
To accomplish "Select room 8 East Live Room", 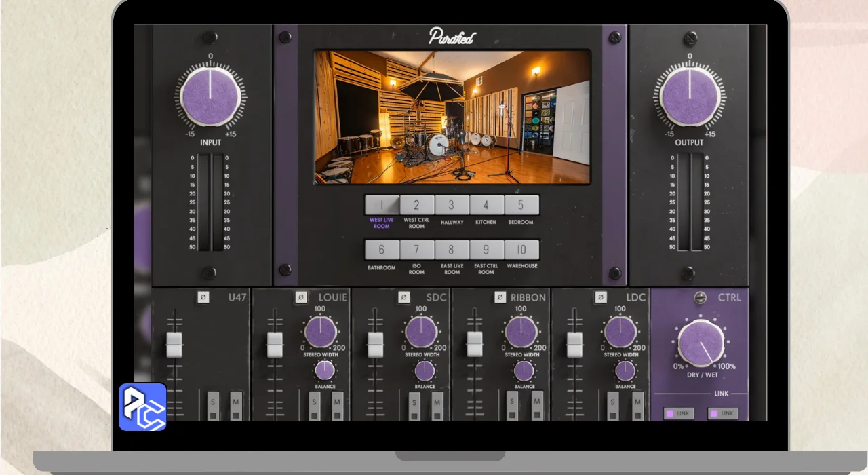I will pyautogui.click(x=451, y=250).
